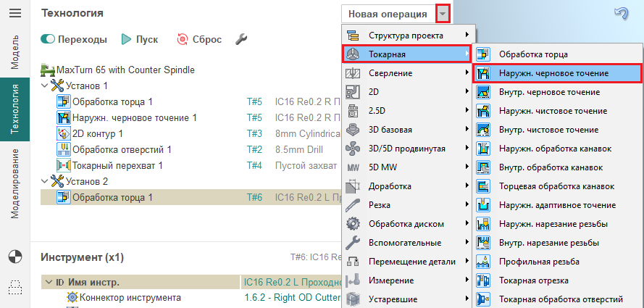Select Наружн. черновое точение menu item
Screen dimensions: 644x308
point(553,73)
